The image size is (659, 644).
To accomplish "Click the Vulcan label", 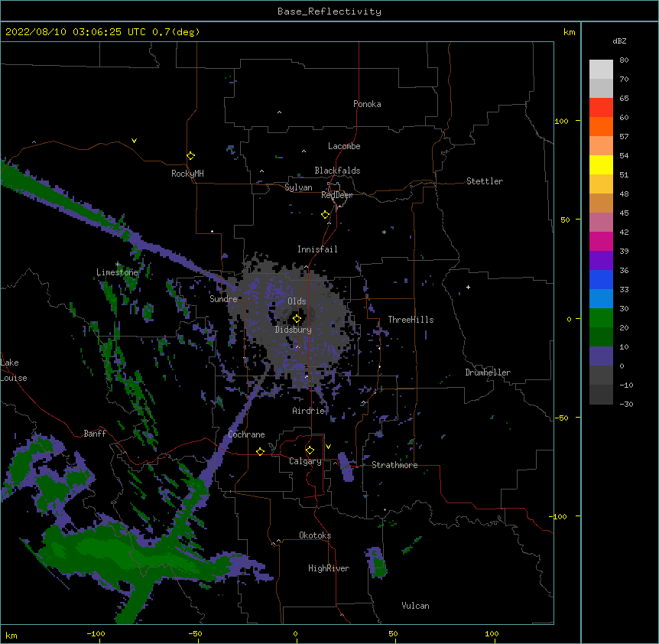I will [x=415, y=606].
